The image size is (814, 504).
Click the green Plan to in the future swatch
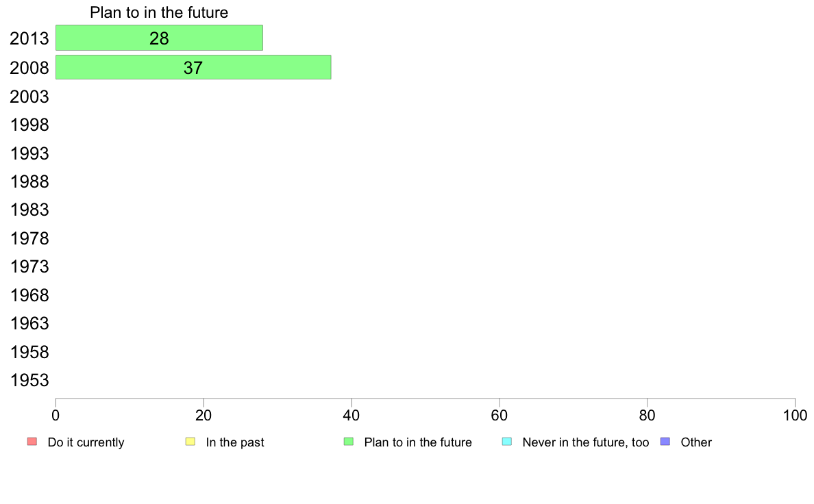tap(349, 442)
